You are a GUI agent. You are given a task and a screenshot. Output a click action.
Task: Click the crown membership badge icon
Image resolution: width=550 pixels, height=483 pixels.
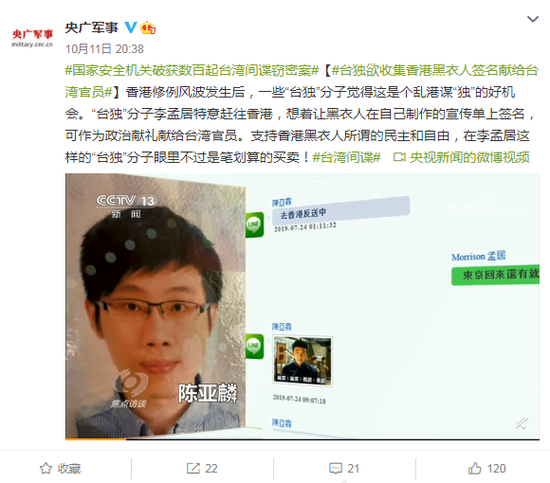[x=148, y=28]
